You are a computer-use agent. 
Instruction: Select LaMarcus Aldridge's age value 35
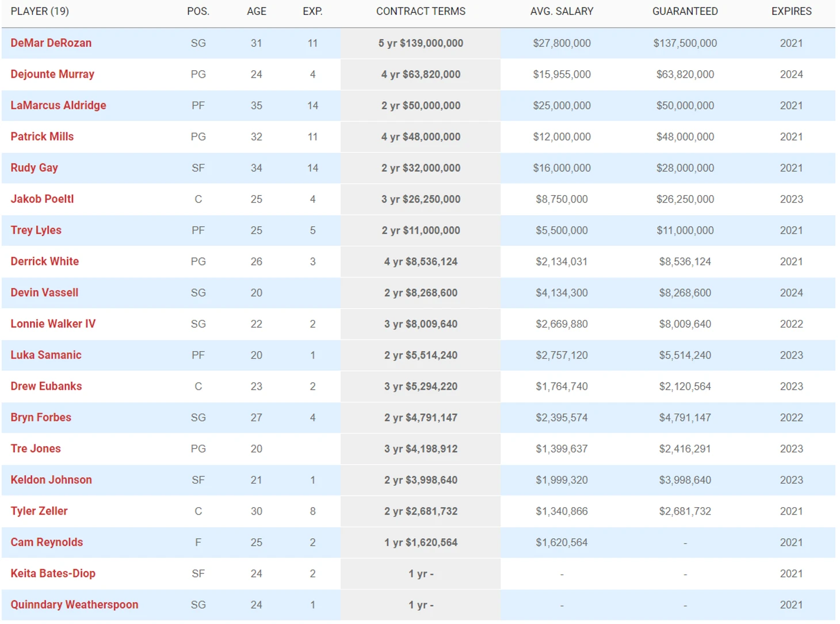point(257,105)
